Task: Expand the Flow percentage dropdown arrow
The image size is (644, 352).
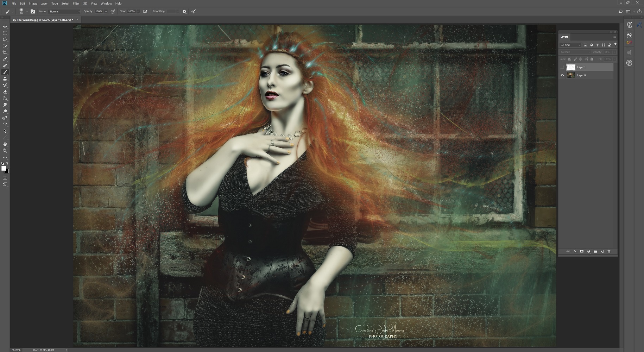Action: pos(138,12)
